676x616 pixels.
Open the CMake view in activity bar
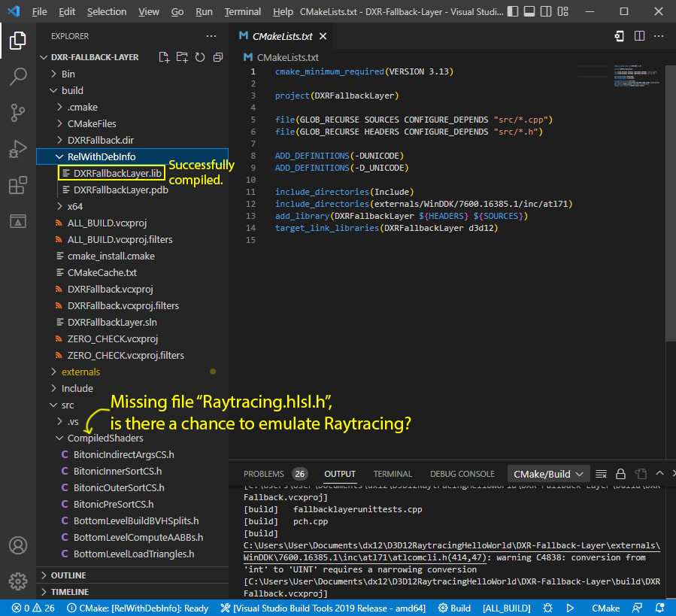[18, 221]
